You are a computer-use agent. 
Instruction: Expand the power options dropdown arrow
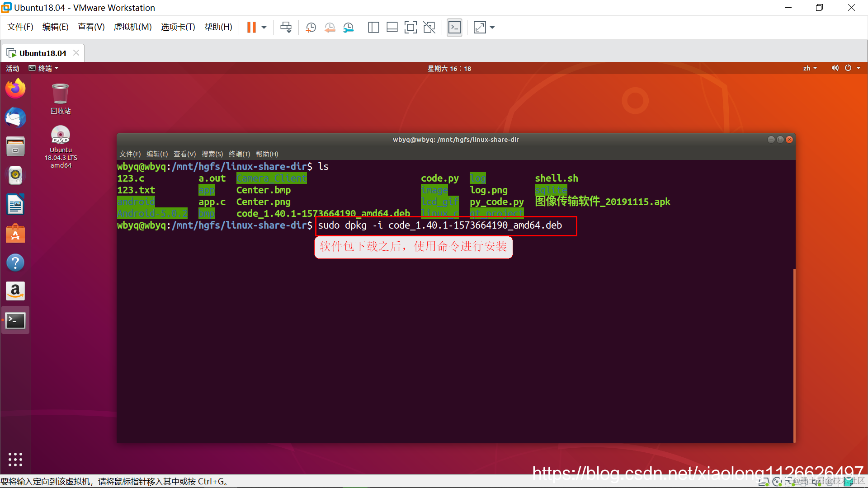click(x=264, y=28)
